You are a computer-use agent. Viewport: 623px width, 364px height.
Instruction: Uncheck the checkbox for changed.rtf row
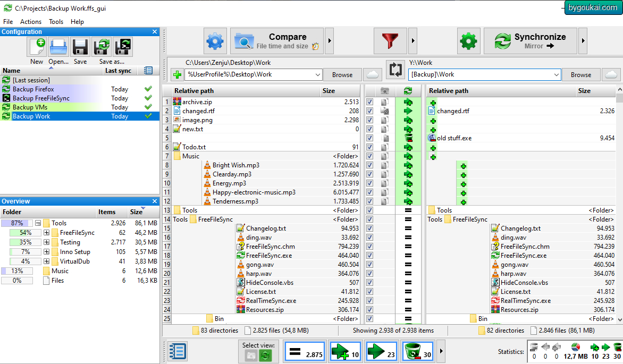(370, 111)
